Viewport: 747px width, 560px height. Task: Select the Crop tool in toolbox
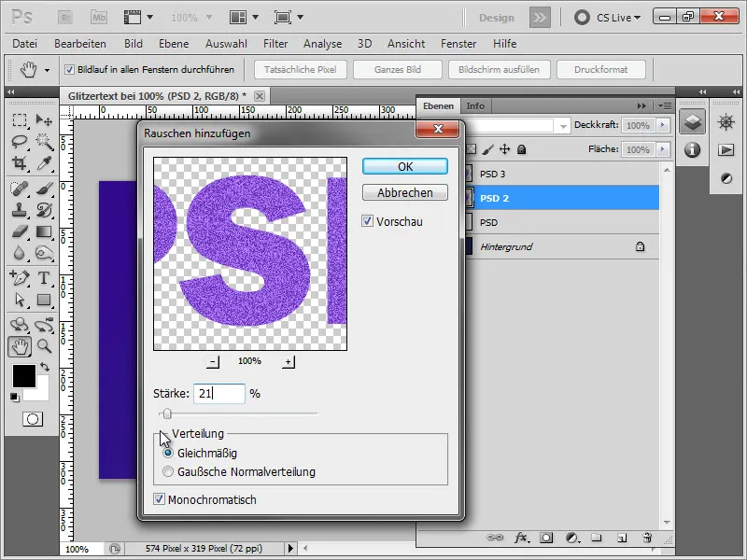coord(20,162)
